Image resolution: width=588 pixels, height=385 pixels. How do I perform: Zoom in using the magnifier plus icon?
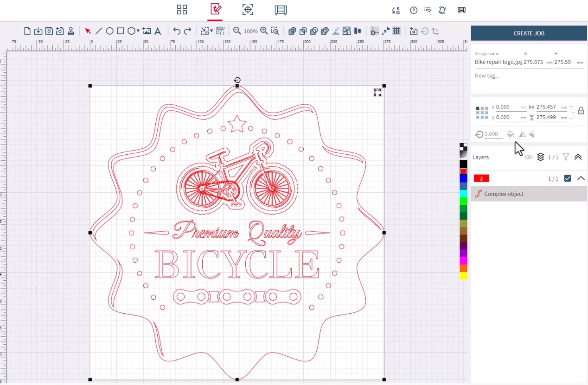(264, 31)
